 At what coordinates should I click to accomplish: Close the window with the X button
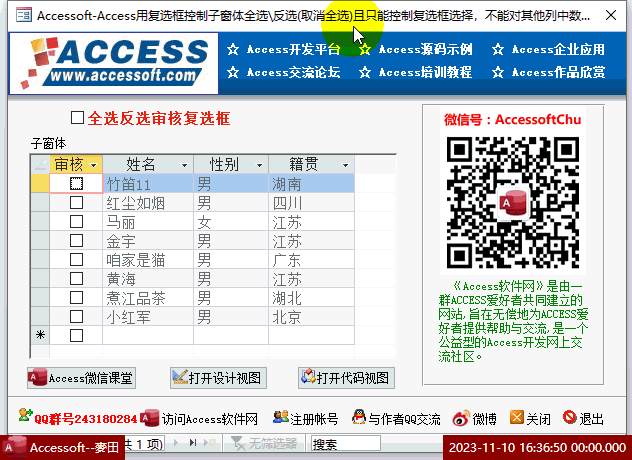click(x=611, y=15)
